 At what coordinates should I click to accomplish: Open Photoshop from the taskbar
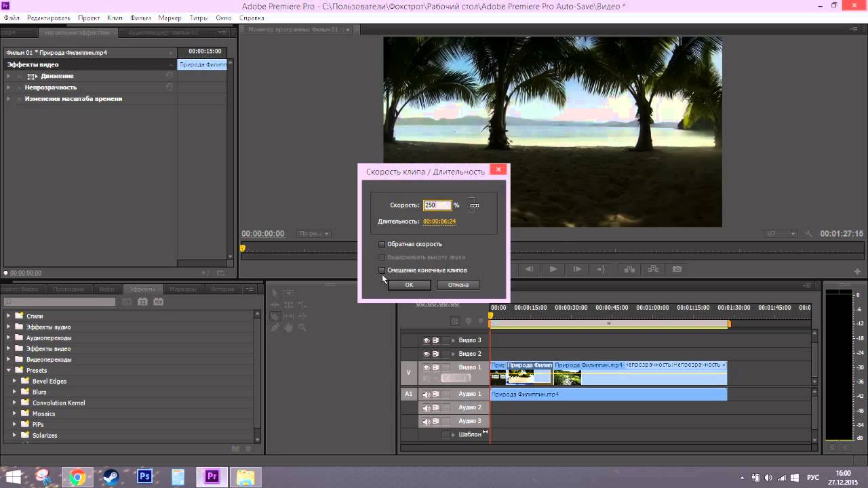point(144,476)
